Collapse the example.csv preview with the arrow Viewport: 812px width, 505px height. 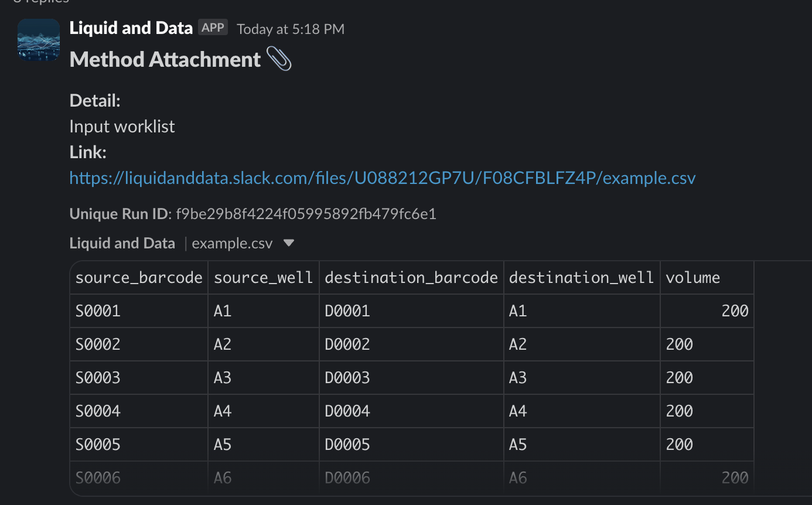point(289,243)
